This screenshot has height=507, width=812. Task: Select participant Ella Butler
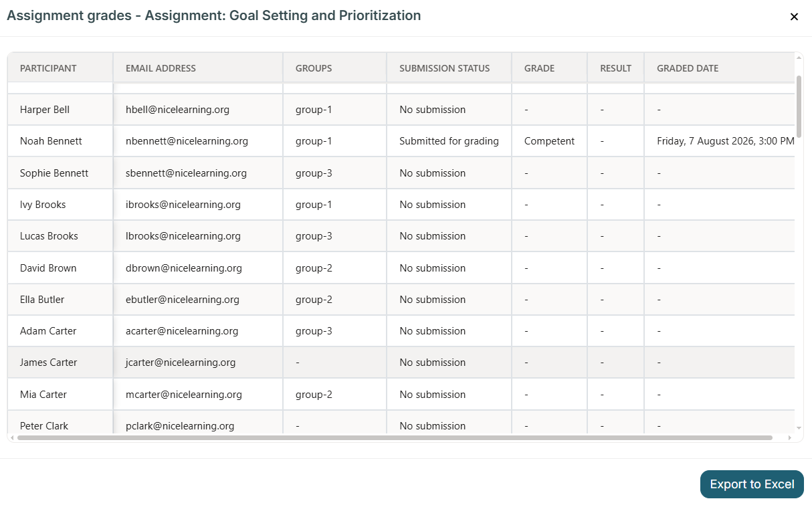tap(42, 300)
